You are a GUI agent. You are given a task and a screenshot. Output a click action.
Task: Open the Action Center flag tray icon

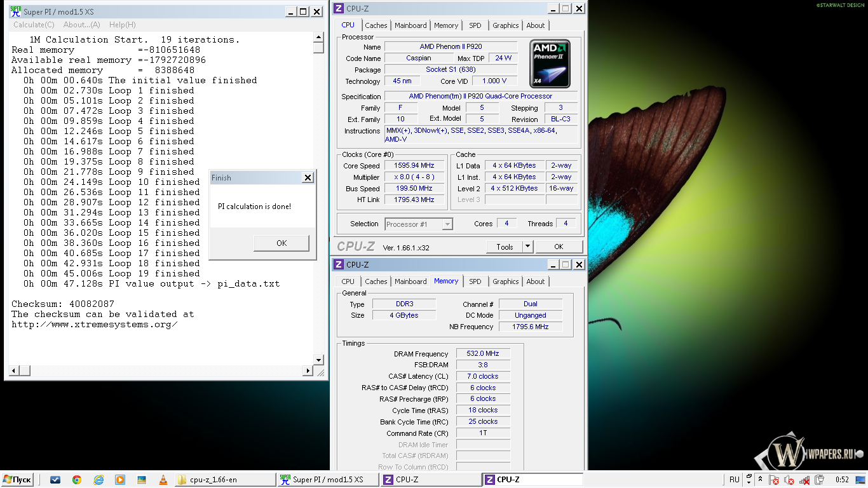(774, 480)
